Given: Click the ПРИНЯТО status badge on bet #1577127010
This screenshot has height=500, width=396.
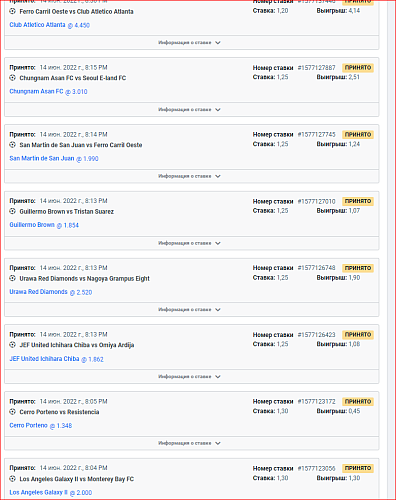Looking at the screenshot, I should click(358, 201).
